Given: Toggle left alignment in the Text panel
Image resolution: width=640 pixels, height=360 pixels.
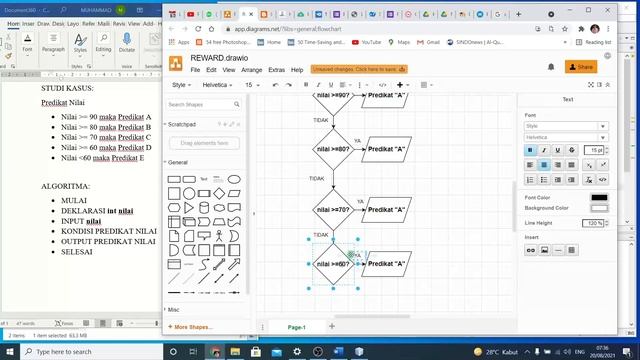Looking at the screenshot, I should point(530,165).
